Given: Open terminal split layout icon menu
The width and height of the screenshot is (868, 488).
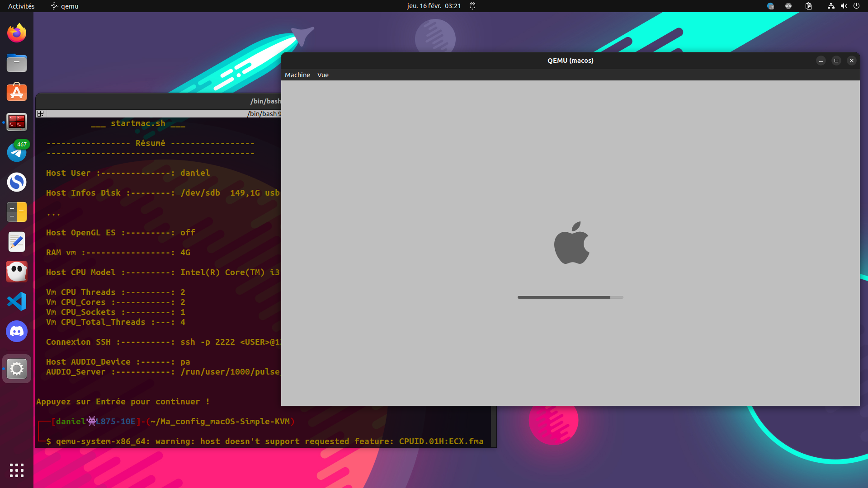Looking at the screenshot, I should (40, 113).
